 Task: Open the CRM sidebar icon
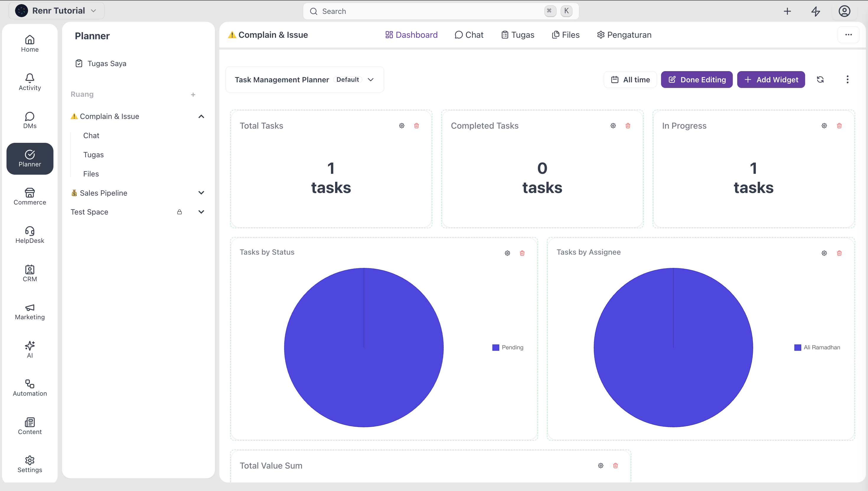tap(30, 273)
